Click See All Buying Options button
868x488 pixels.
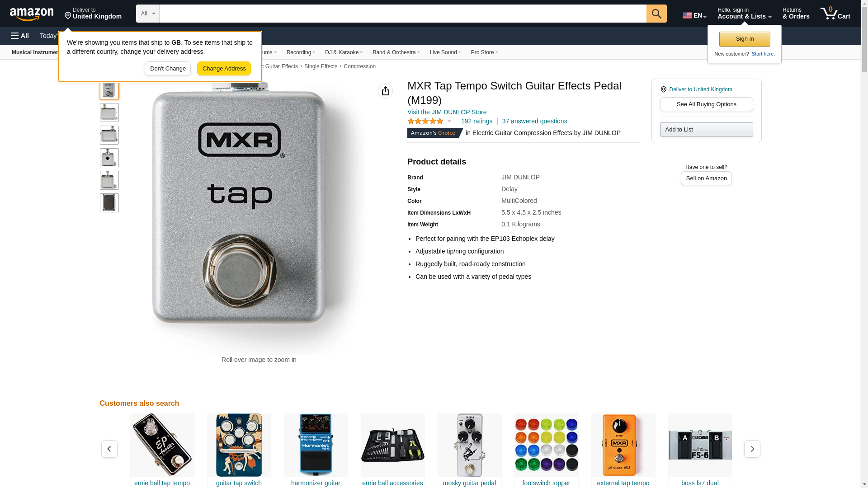(x=706, y=104)
